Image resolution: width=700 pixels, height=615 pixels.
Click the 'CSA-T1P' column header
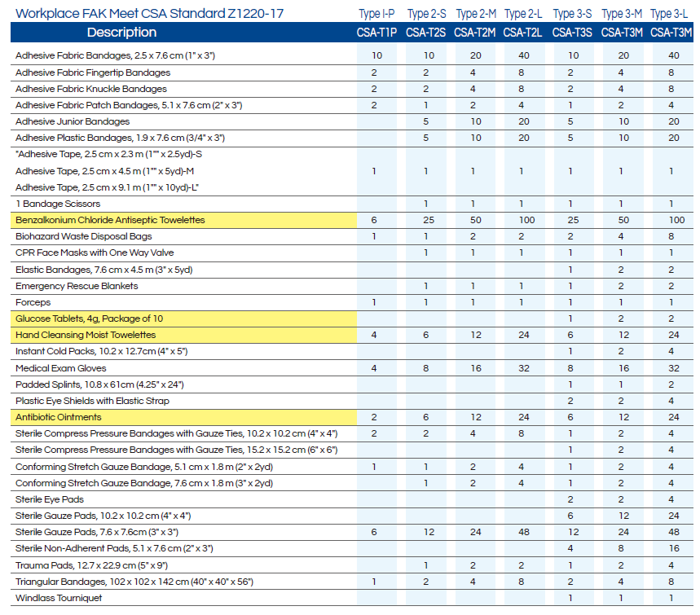click(x=376, y=33)
